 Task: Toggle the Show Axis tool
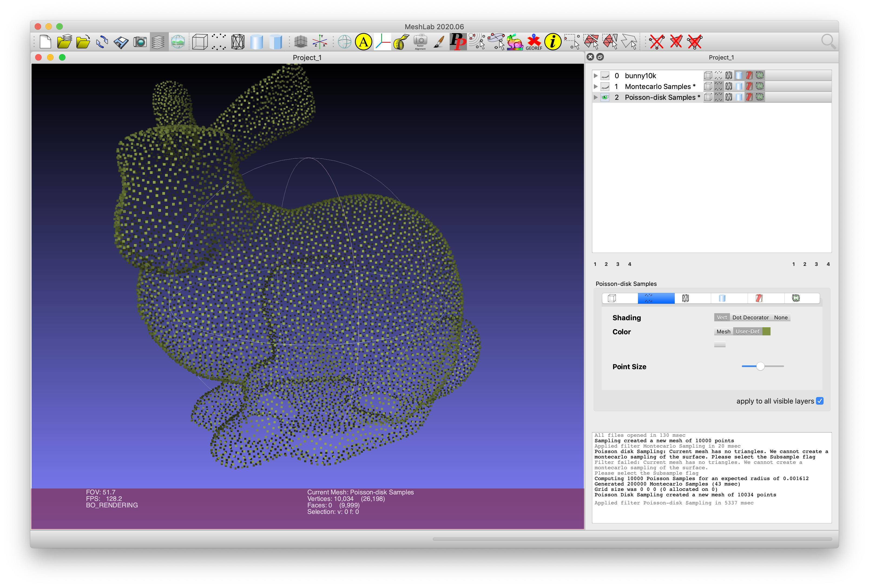[x=320, y=41]
